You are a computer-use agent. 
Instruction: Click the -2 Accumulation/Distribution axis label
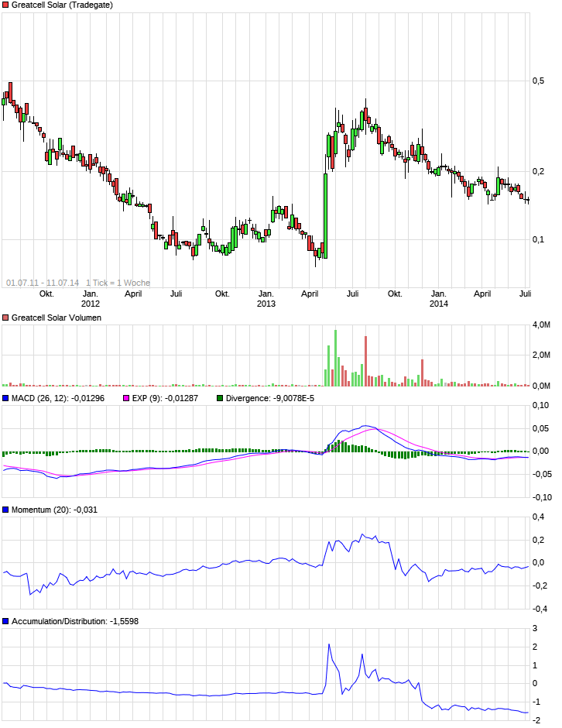535,720
